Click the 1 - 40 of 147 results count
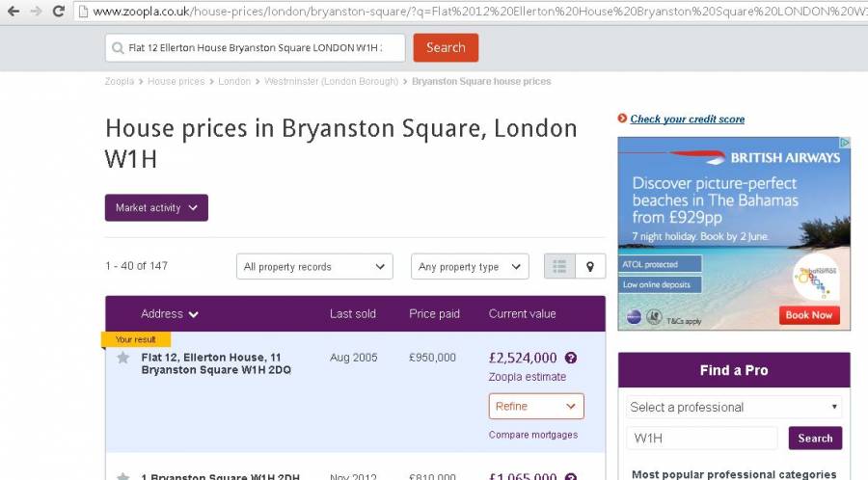The image size is (868, 480). click(137, 266)
